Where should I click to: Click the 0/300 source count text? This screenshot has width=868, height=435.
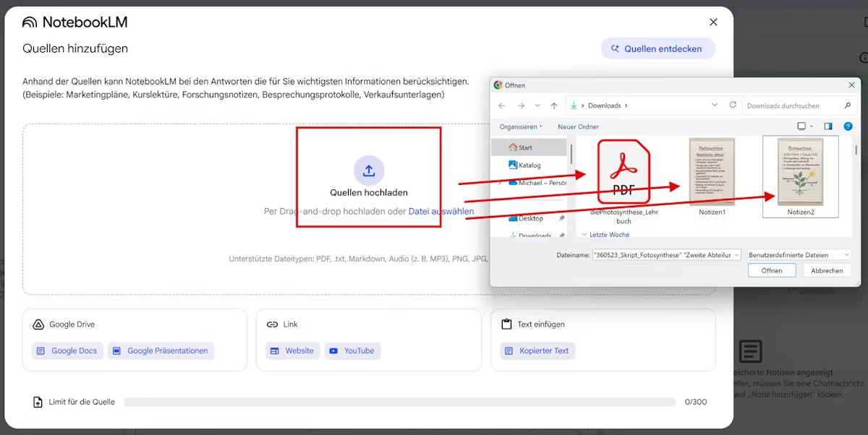tap(696, 402)
